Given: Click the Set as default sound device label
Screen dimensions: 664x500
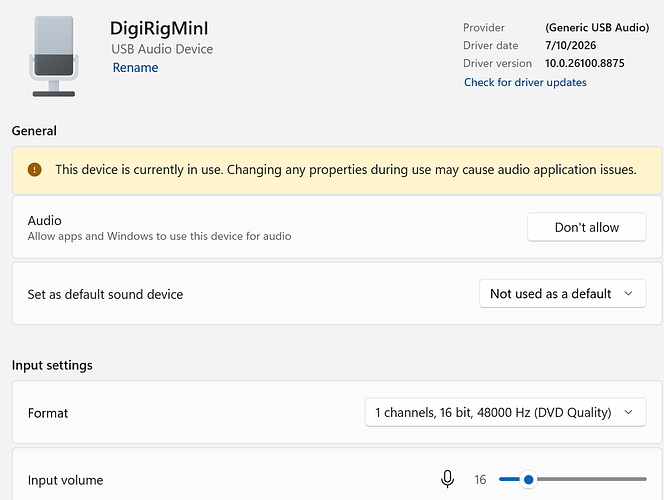Looking at the screenshot, I should coord(105,294).
